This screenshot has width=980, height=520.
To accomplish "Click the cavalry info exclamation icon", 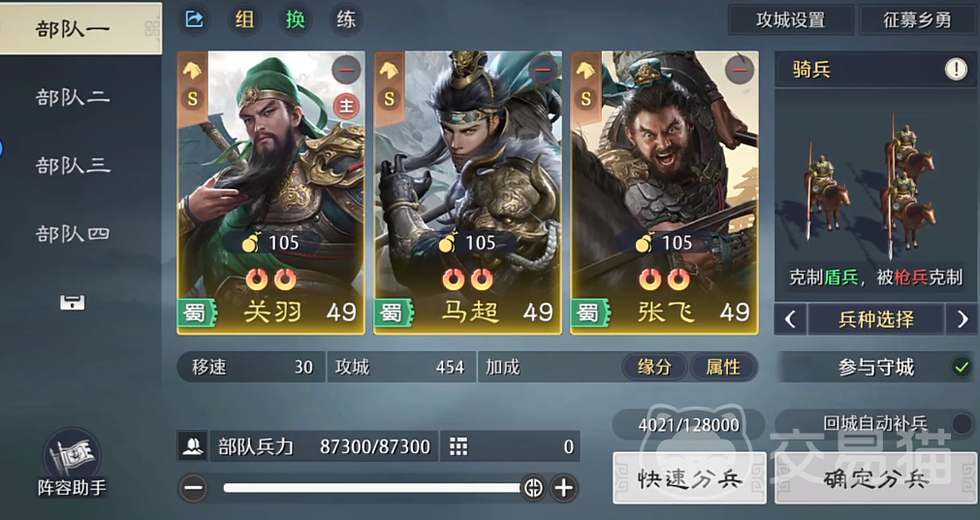I will pyautogui.click(x=956, y=70).
